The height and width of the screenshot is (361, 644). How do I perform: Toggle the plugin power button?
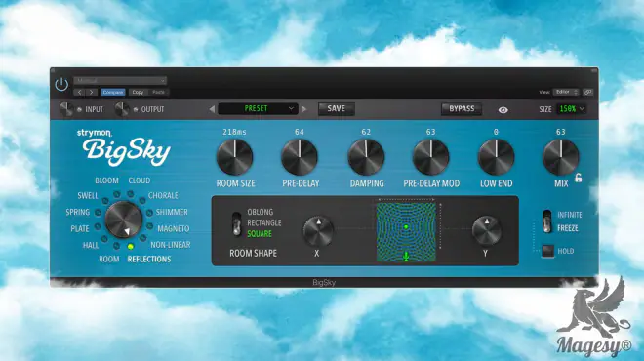click(x=61, y=85)
